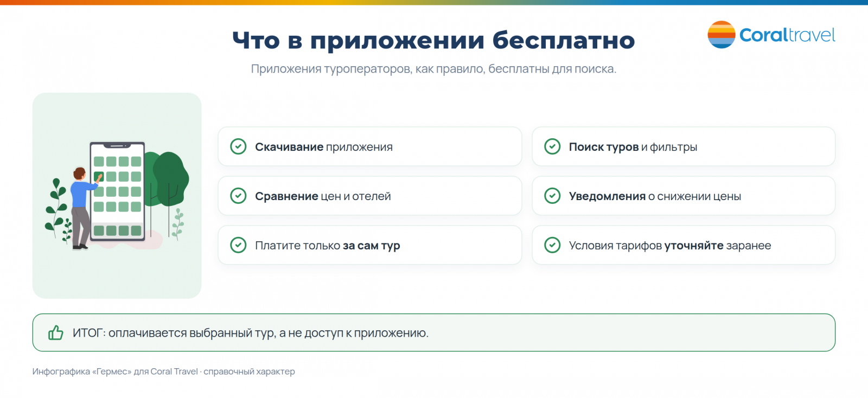Screen dimensions: 868x398
Task: Click the Coraltravel brand wordmark
Action: (x=787, y=35)
